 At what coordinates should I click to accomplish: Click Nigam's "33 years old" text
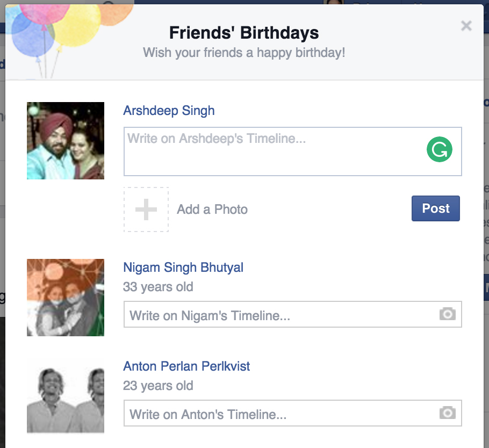pyautogui.click(x=158, y=287)
